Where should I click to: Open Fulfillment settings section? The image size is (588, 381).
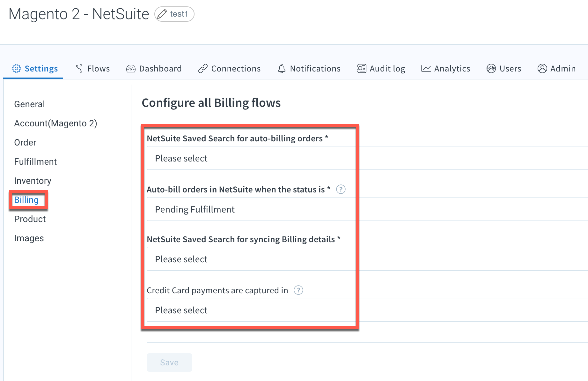click(x=35, y=161)
